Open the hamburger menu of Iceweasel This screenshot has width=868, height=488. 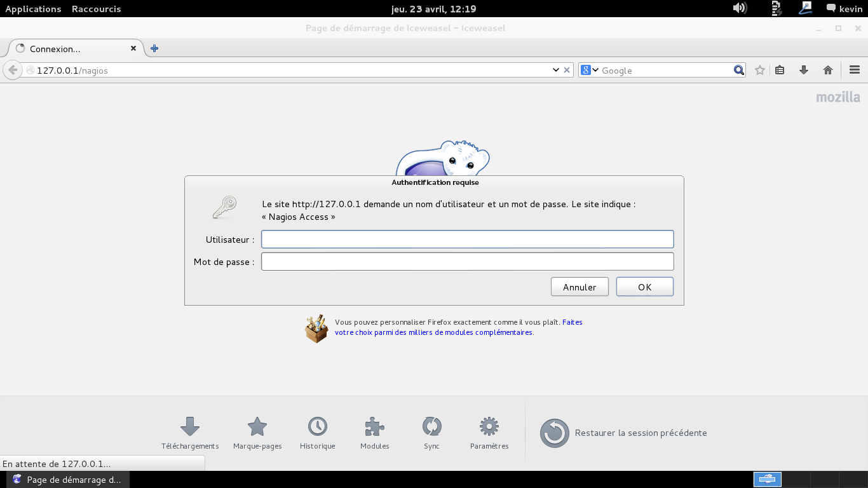click(855, 70)
